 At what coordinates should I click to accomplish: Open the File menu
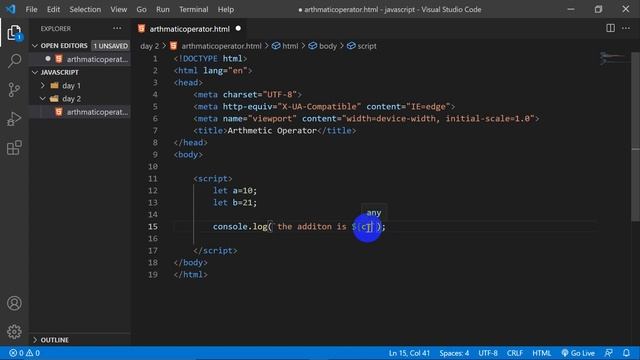click(x=31, y=9)
